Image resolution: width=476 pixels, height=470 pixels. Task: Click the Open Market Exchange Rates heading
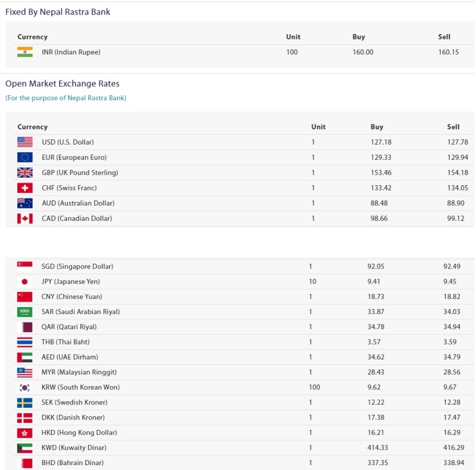click(62, 83)
